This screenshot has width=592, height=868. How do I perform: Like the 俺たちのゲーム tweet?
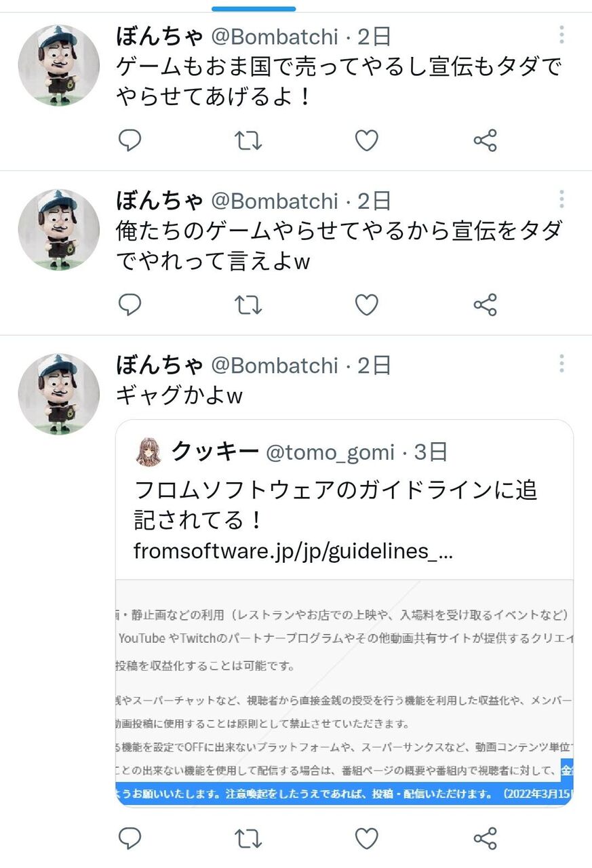366,305
